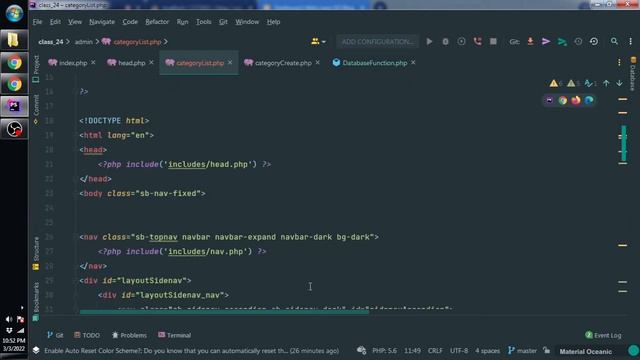This screenshot has width=640, height=360.
Task: Open the TODO tool window button
Action: [x=87, y=335]
